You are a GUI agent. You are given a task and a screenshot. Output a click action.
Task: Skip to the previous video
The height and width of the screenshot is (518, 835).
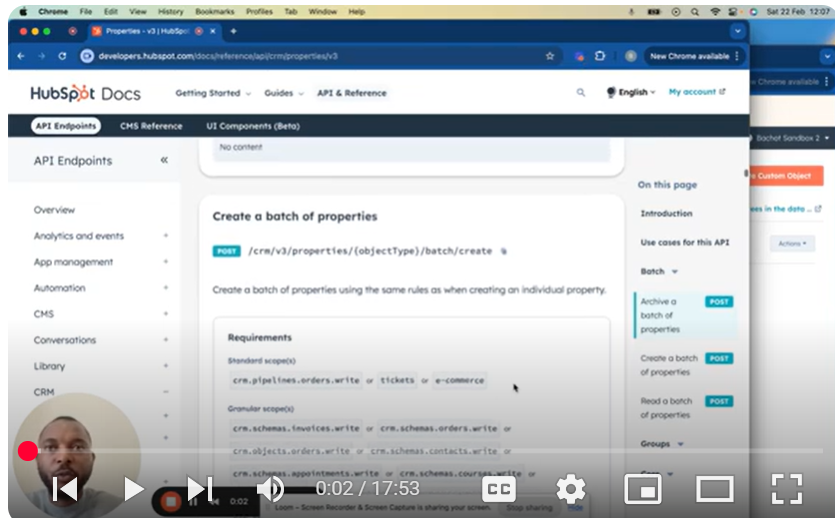pos(65,489)
